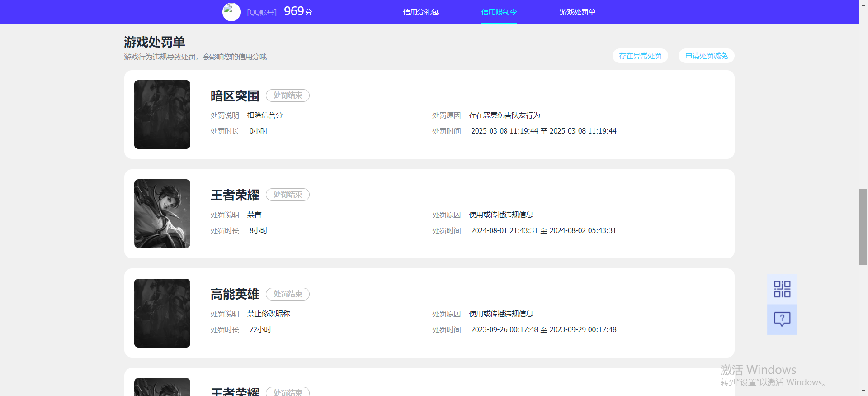868x396 pixels.
Task: Click the 扣除信誉分 penalty description
Action: [x=265, y=115]
